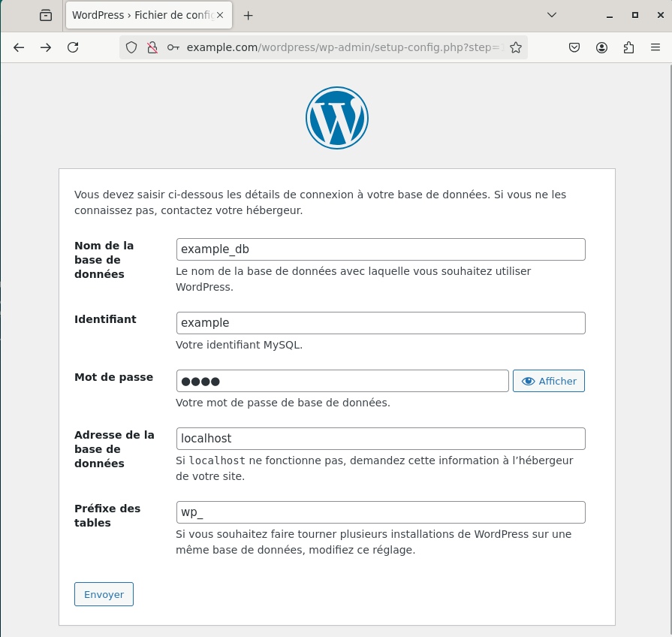The image size is (672, 637).
Task: Focus the table prefix field with wp_
Action: click(x=381, y=512)
